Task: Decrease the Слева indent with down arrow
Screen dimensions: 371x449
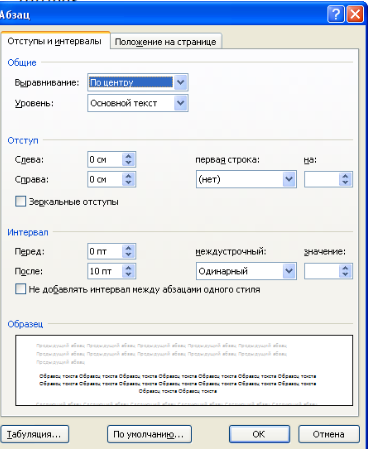Action: 129,163
